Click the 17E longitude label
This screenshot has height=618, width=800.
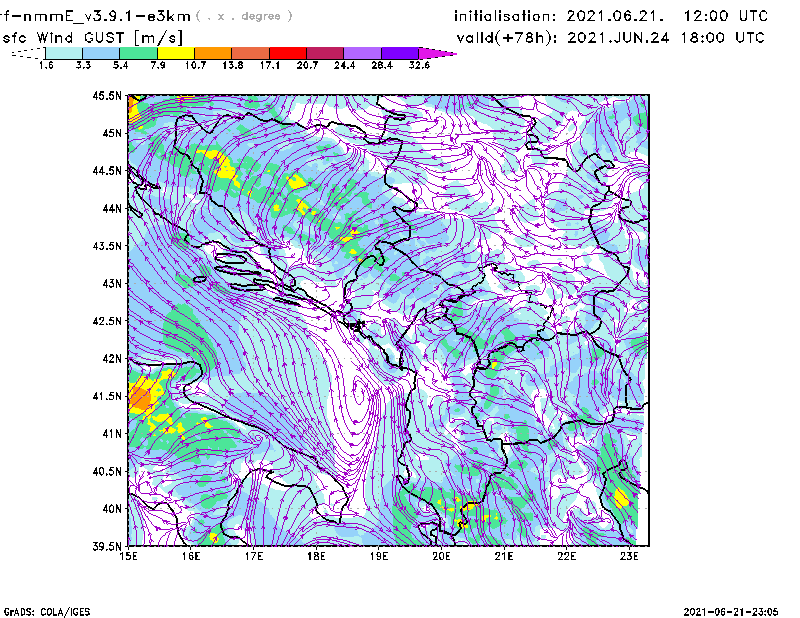pyautogui.click(x=254, y=556)
